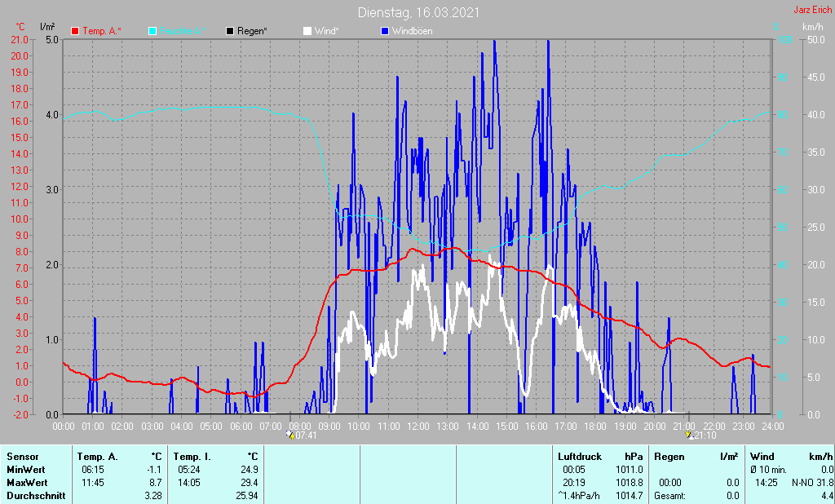The width and height of the screenshot is (835, 504).
Task: Click the Windböen legend label
Action: point(412,31)
